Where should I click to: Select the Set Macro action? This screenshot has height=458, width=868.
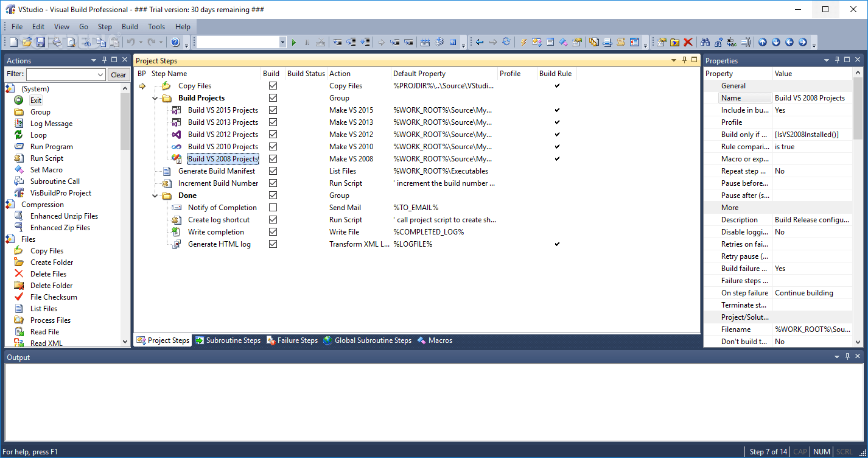[x=46, y=170]
